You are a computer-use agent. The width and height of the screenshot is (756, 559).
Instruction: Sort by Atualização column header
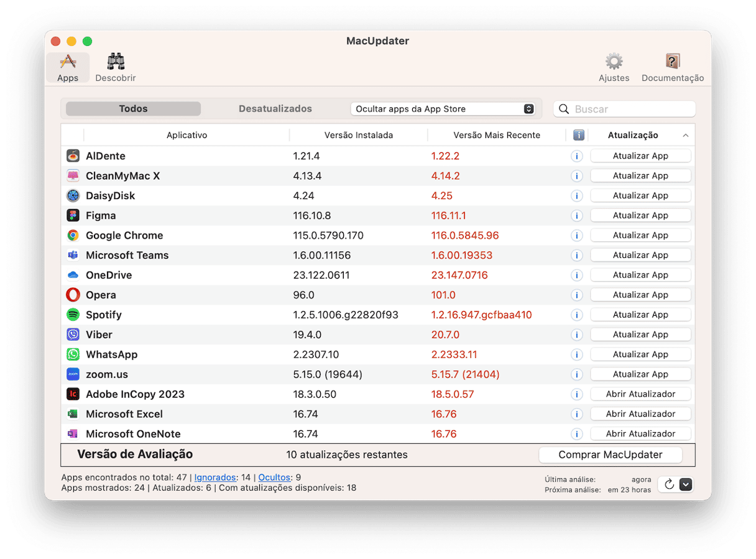pos(640,135)
